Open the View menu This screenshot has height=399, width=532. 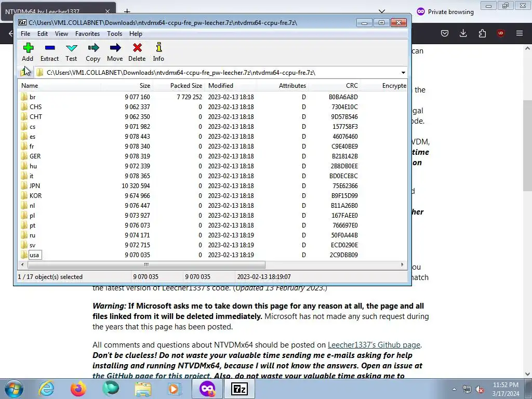pos(61,34)
